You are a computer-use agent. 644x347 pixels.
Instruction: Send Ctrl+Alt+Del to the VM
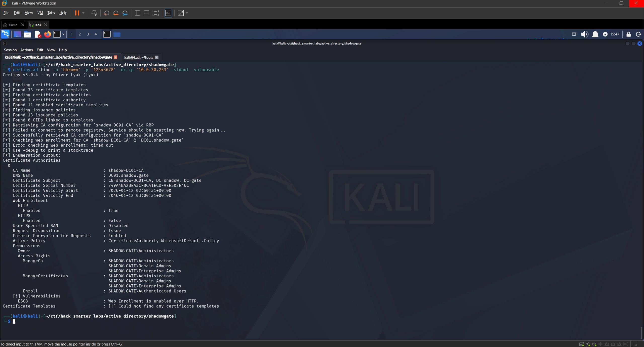94,13
